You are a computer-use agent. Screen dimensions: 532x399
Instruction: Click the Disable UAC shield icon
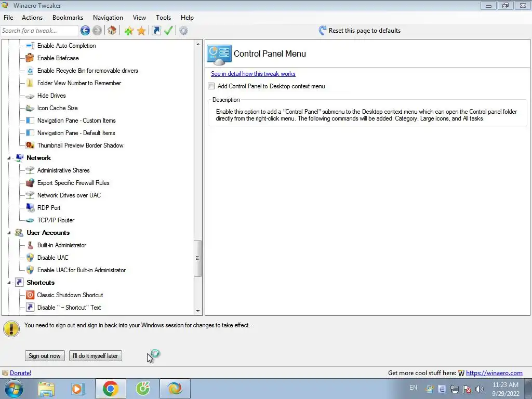point(30,258)
